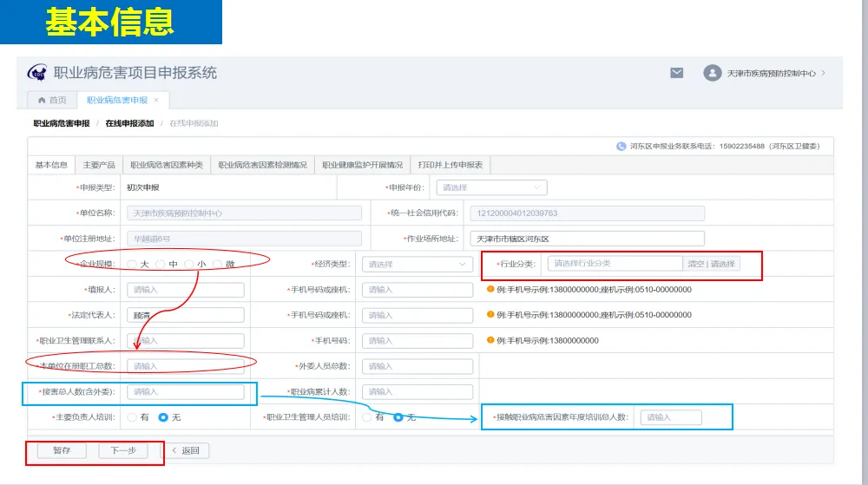Select 小 for 企业规模

188,265
